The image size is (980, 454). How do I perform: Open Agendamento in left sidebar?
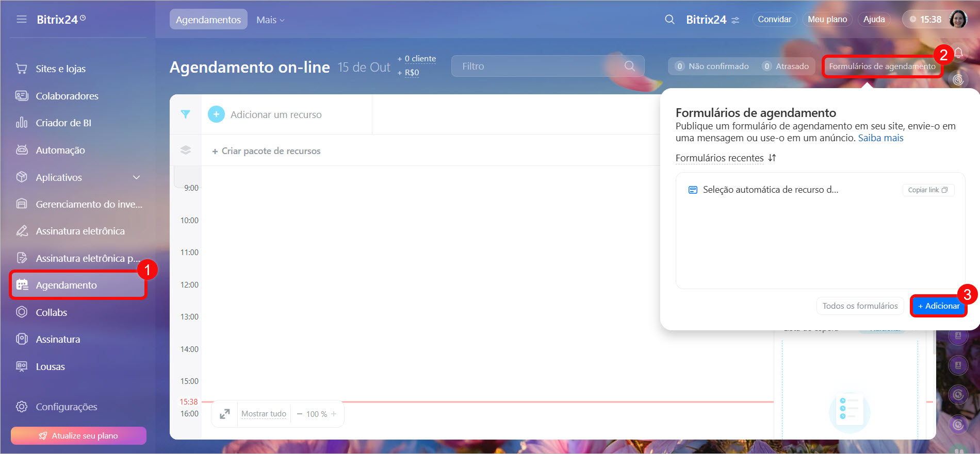click(66, 285)
